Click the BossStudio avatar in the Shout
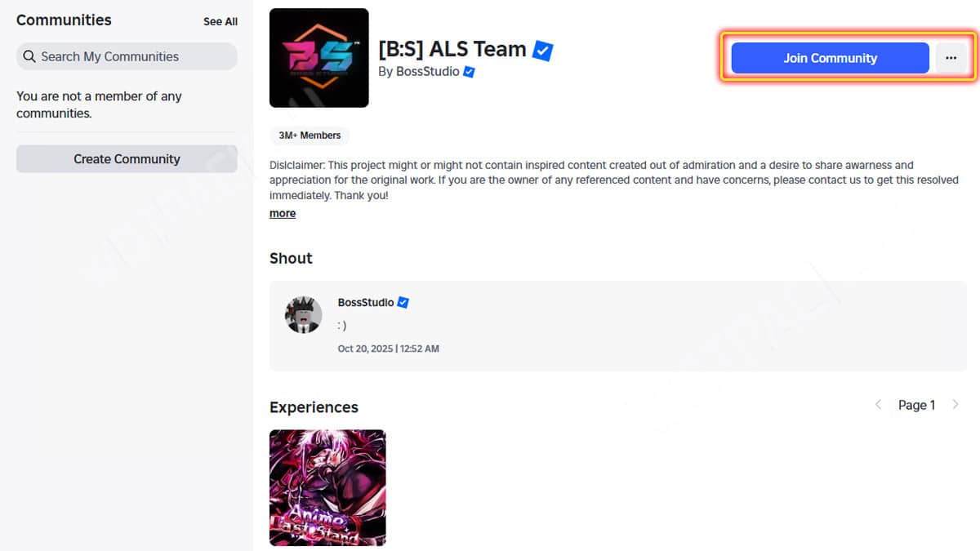This screenshot has height=551, width=980. pos(303,314)
